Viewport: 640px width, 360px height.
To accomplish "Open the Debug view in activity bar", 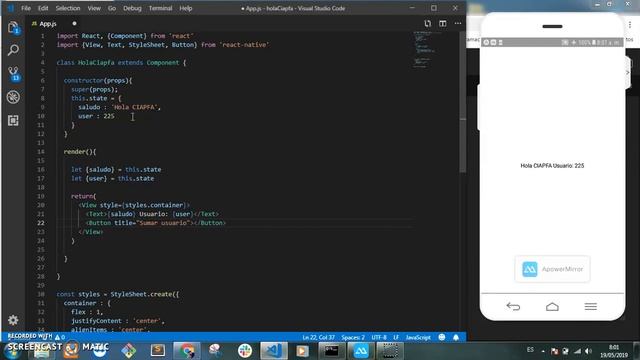I will point(13,97).
